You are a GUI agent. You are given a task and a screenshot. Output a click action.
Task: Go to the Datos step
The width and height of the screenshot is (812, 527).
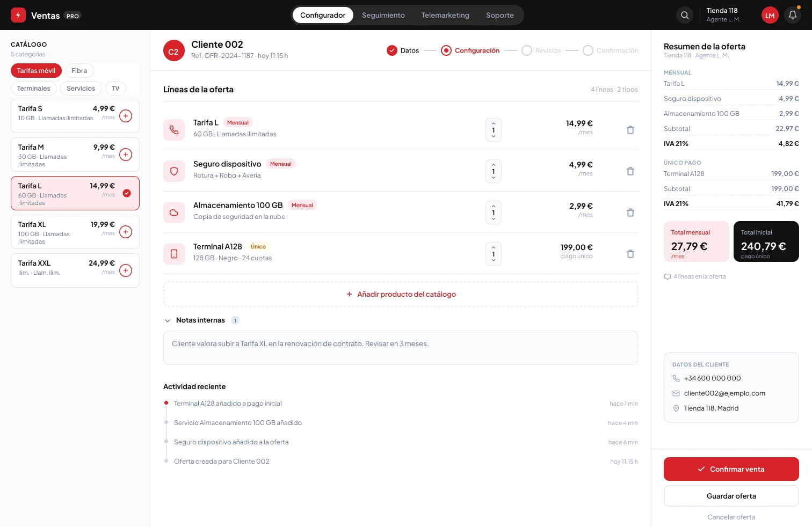click(x=403, y=50)
